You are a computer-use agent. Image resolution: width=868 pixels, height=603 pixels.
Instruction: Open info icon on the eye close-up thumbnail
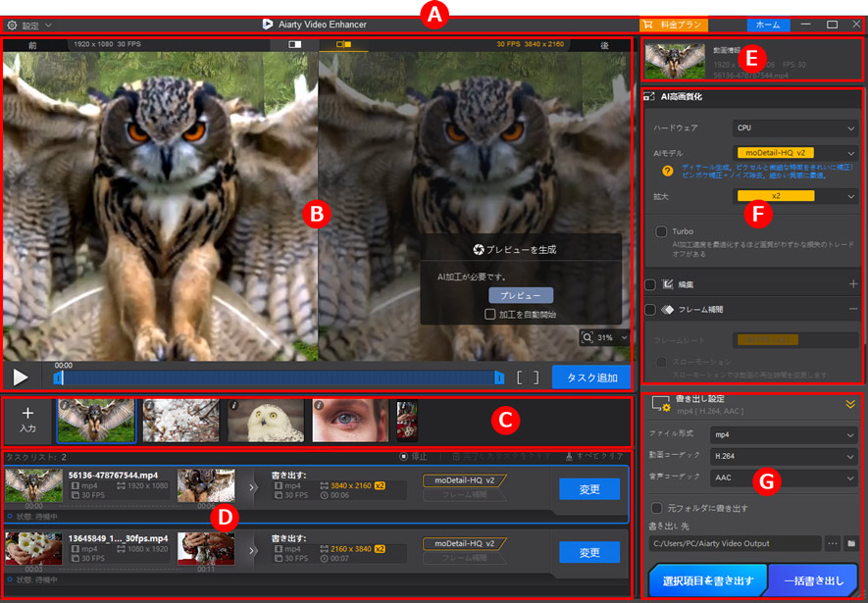(319, 406)
